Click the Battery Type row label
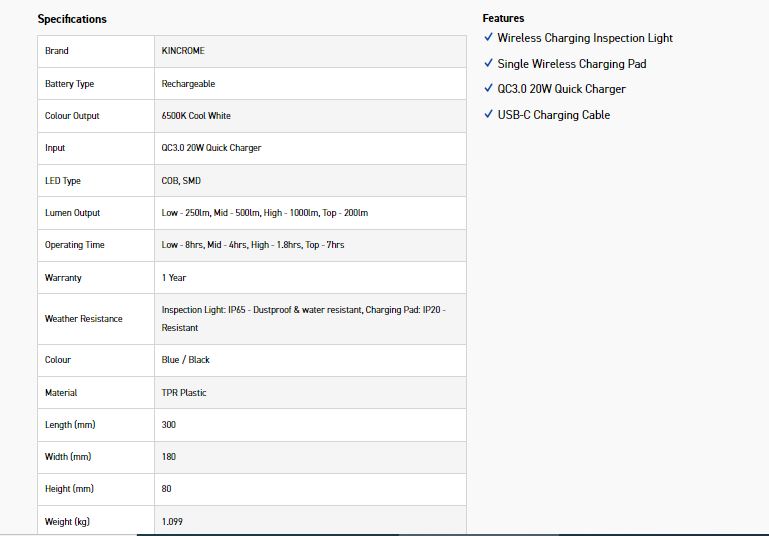769x536 pixels. [x=69, y=84]
